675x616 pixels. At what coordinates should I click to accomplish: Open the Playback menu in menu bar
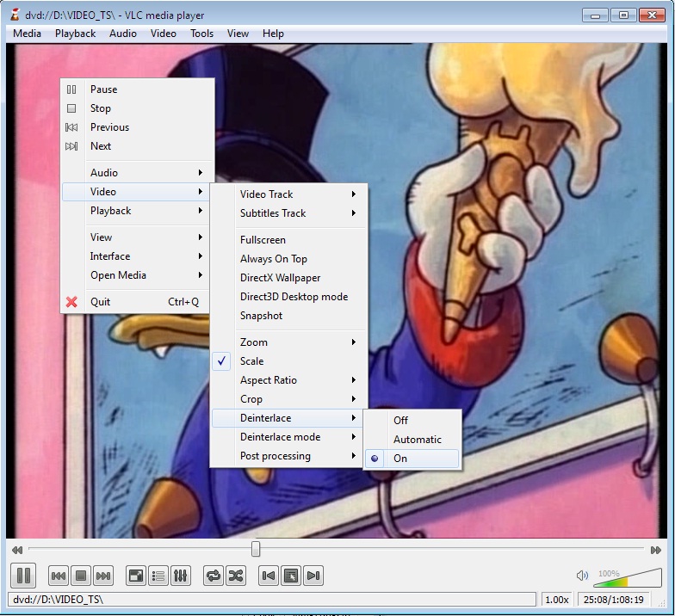(x=76, y=34)
